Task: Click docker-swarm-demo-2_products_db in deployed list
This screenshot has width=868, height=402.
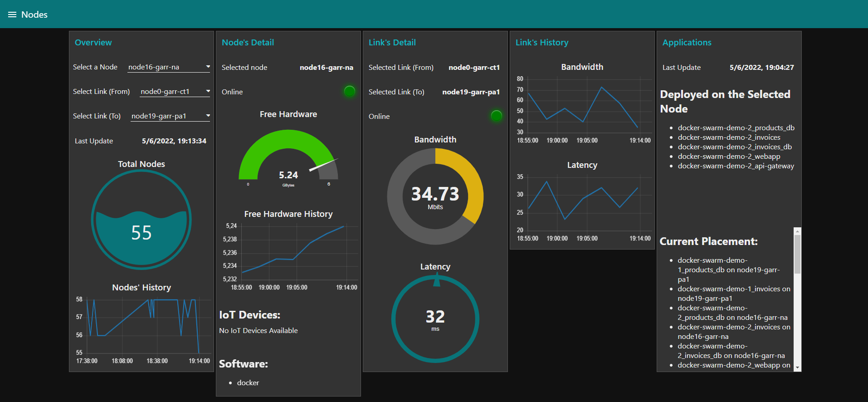Action: click(x=736, y=127)
